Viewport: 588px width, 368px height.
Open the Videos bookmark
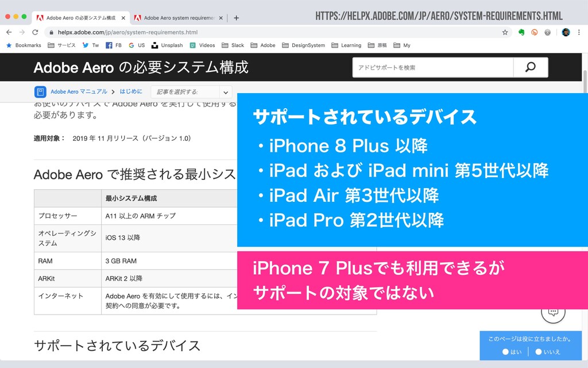[202, 45]
